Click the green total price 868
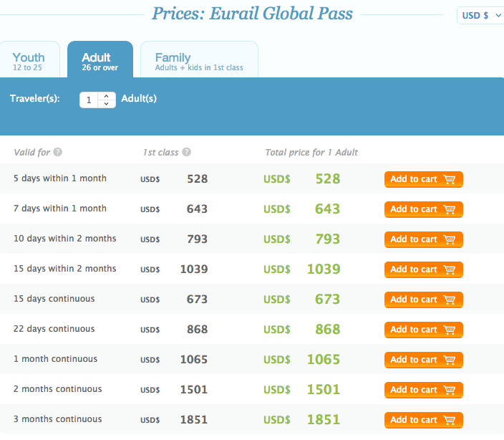This screenshot has height=440, width=504. pos(328,330)
